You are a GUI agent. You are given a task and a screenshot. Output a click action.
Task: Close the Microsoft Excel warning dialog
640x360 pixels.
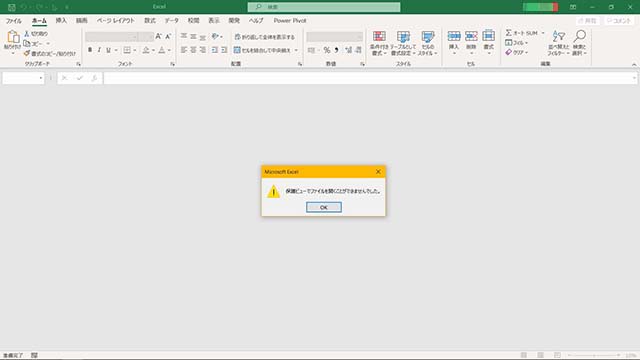[x=378, y=172]
